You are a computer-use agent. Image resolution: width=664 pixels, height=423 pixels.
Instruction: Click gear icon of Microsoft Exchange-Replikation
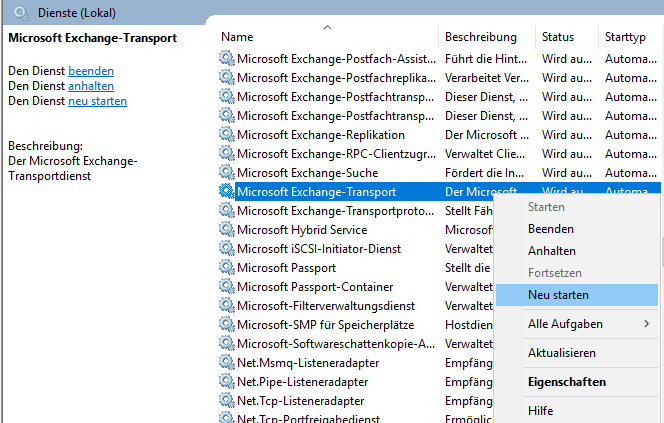tap(227, 135)
